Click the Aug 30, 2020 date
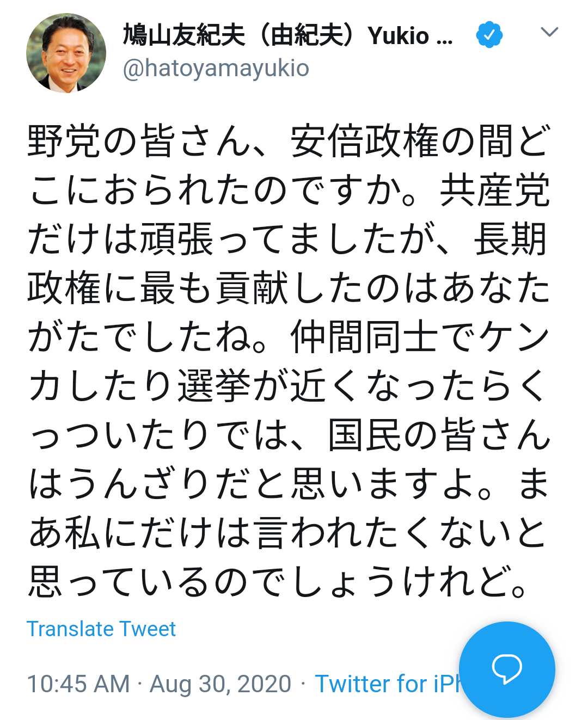 (x=220, y=684)
